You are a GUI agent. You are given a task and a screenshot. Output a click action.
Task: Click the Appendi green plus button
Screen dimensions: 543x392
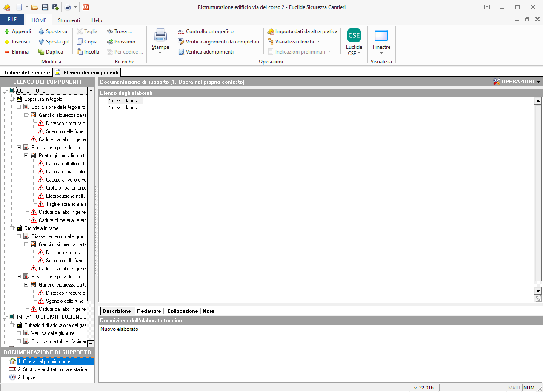[x=18, y=31]
